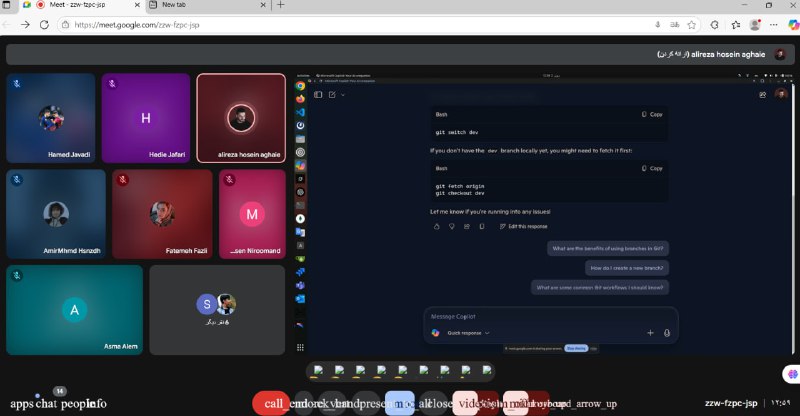
Task: Open the Edge Copilot sidebar icon
Action: (x=793, y=25)
